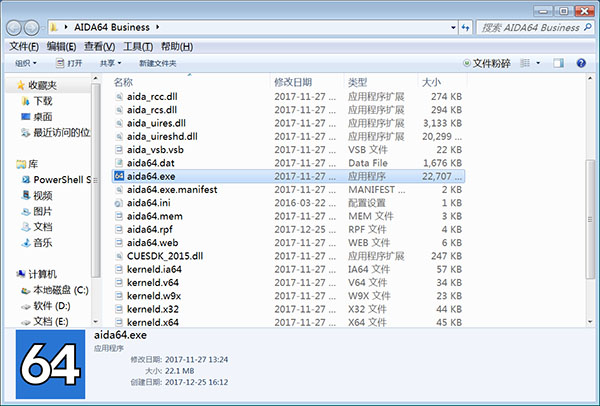
Task: Click the Downloads folder icon in sidebar
Action: [25, 101]
